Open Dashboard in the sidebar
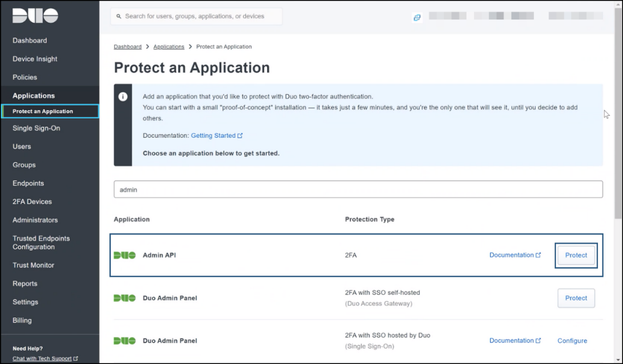Image resolution: width=623 pixels, height=364 pixels. click(30, 41)
